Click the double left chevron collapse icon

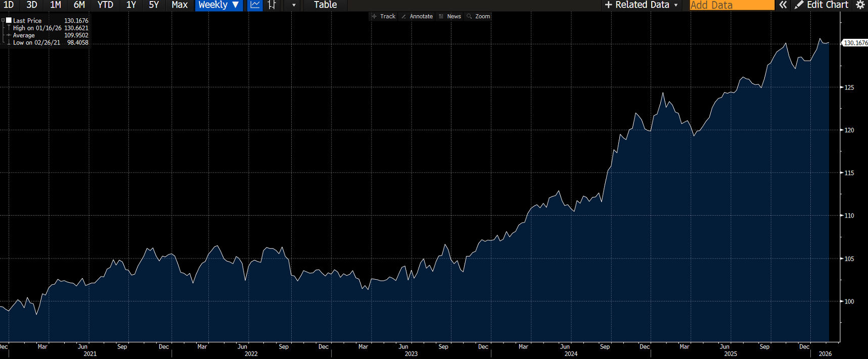783,5
